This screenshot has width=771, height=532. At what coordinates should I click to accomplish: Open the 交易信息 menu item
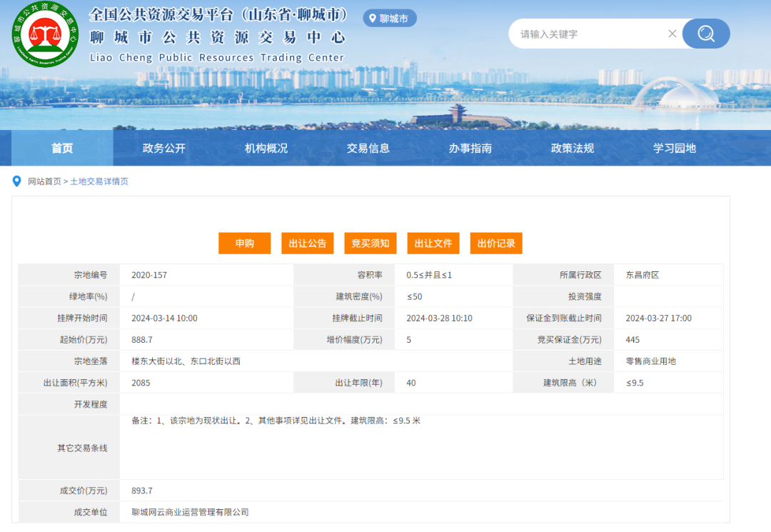(368, 148)
